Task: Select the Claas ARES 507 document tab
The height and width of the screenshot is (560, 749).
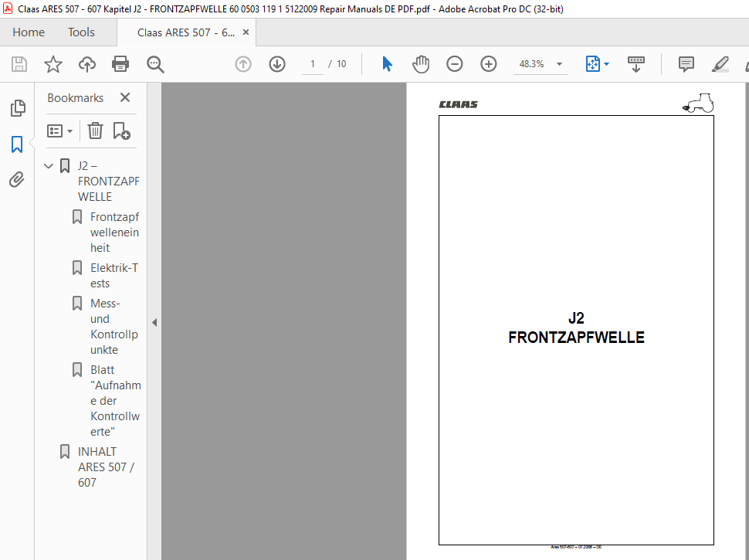Action: click(186, 32)
